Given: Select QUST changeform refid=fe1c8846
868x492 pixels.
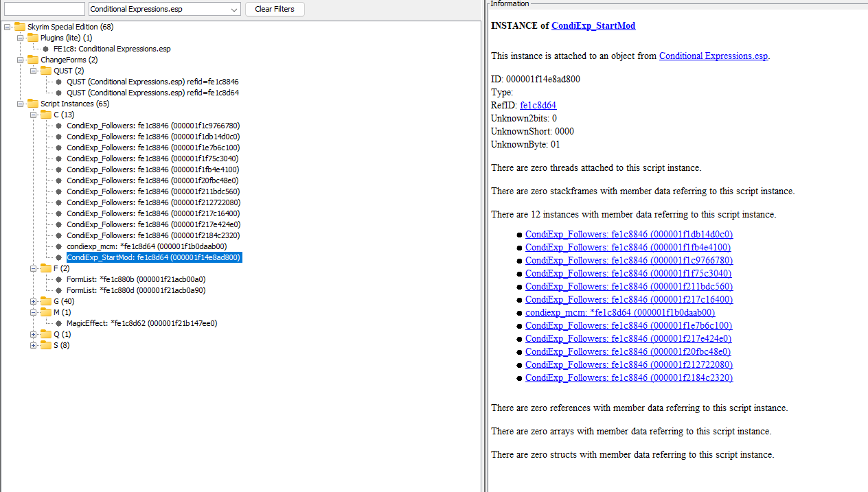Looking at the screenshot, I should pyautogui.click(x=152, y=82).
